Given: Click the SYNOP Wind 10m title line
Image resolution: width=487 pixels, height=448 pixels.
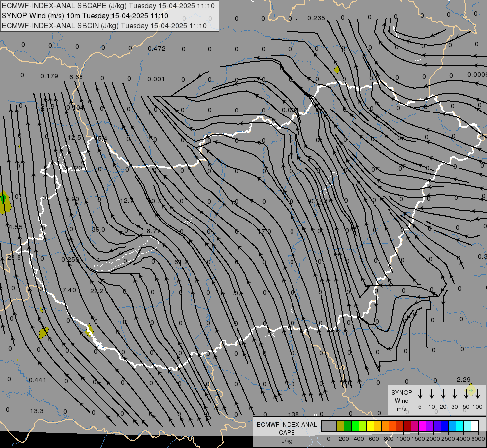Looking at the screenshot, I should 85,16.
